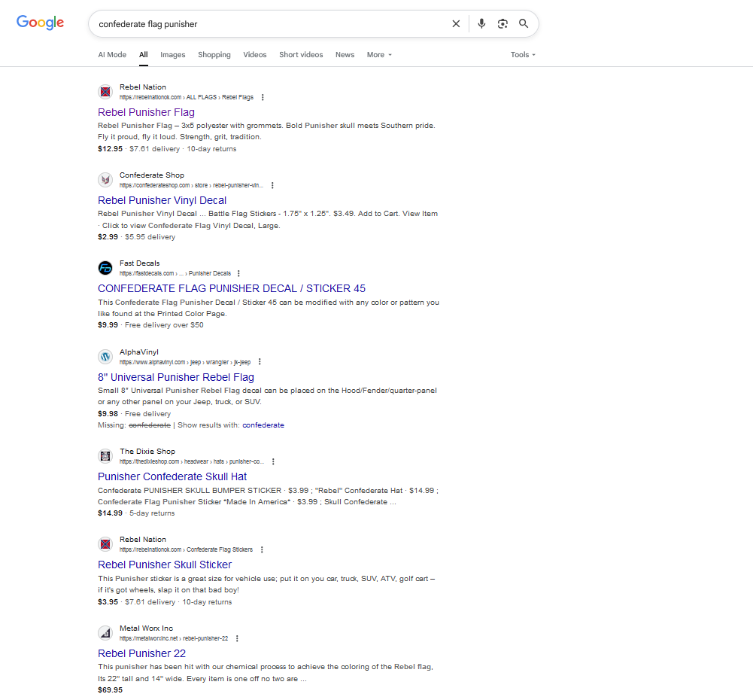
Task: Select the All results tab
Action: click(144, 55)
